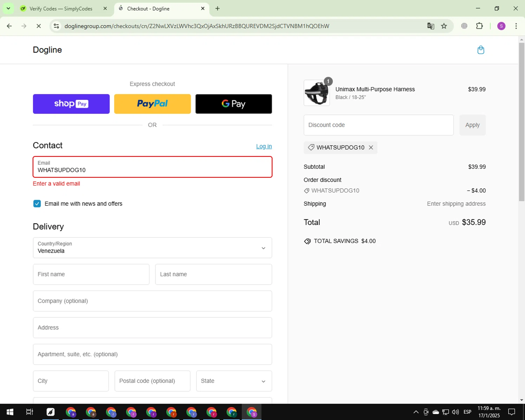Open the OneDrive cloud tray icon
The height and width of the screenshot is (420, 525).
436,412
